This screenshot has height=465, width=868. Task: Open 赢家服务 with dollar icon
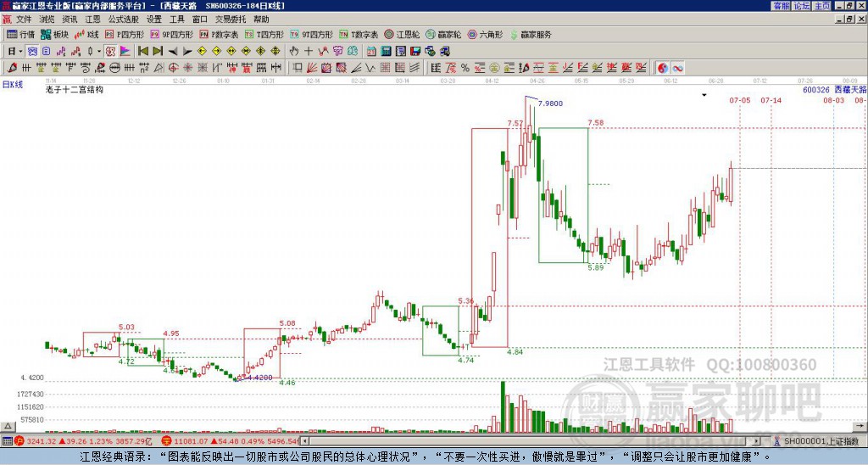[531, 34]
